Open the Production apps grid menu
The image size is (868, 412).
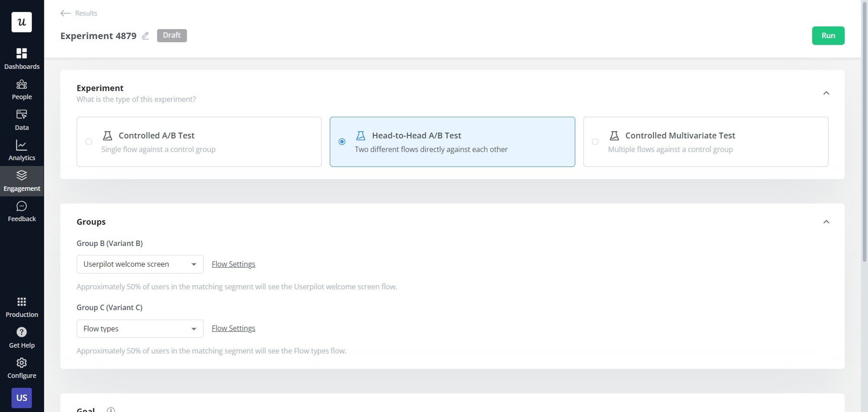coord(22,301)
